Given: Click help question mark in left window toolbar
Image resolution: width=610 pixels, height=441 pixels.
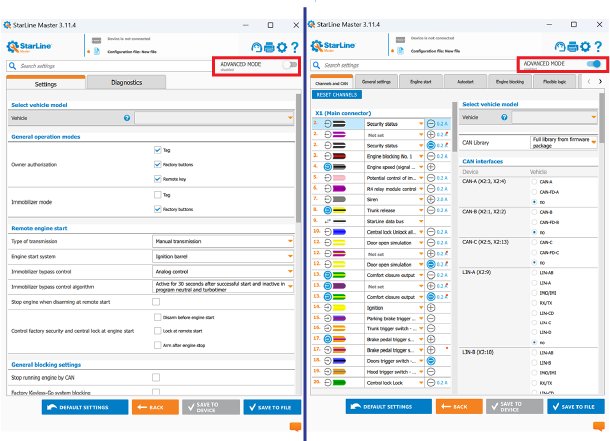Looking at the screenshot, I should (295, 47).
